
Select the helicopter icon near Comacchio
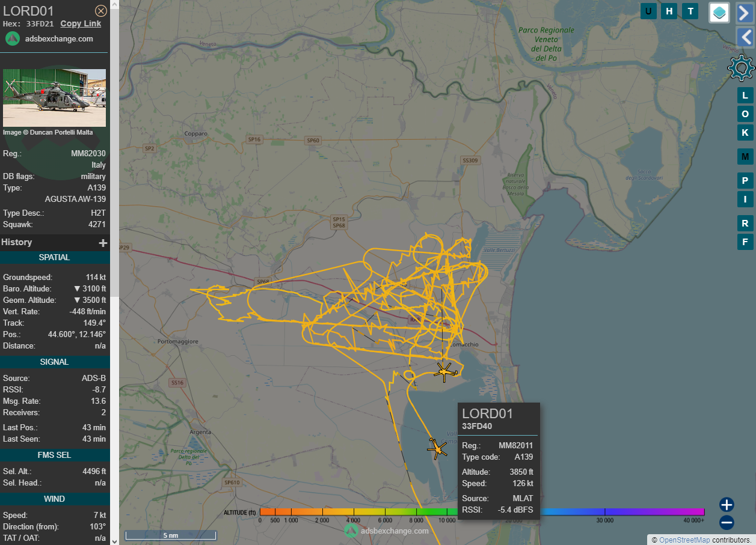coord(444,372)
